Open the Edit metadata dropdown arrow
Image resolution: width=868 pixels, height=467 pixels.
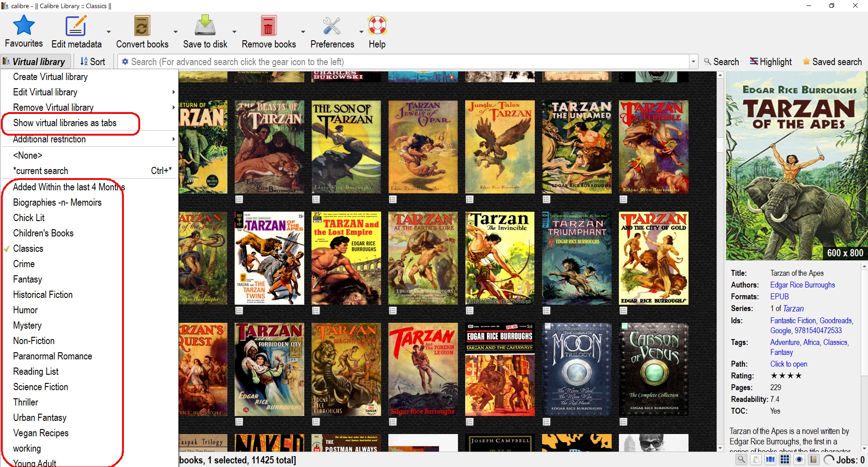108,32
